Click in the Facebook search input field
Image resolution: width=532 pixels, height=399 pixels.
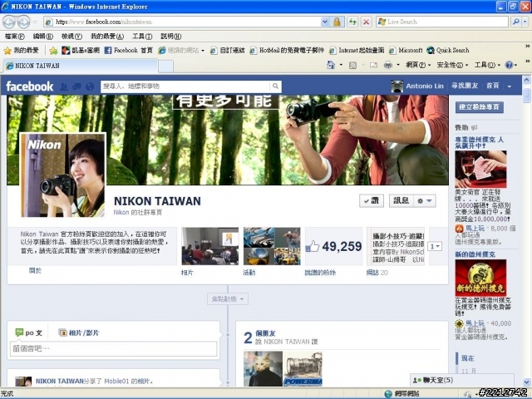(185, 86)
